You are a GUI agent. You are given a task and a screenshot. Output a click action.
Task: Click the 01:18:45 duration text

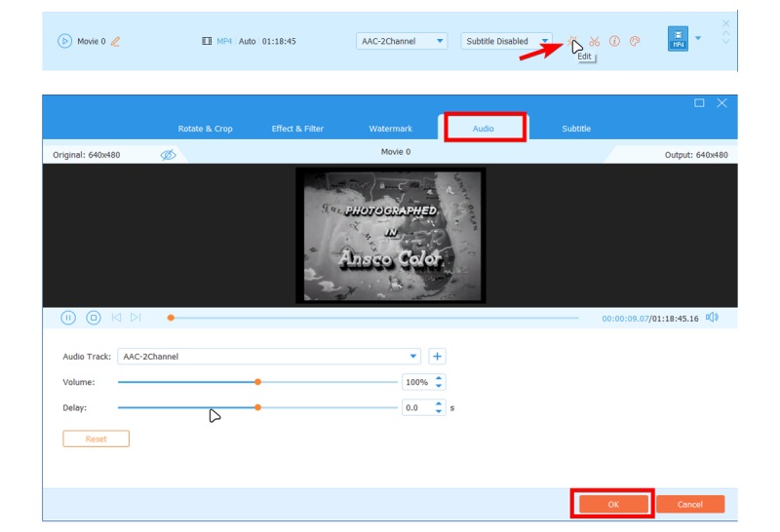pos(279,41)
